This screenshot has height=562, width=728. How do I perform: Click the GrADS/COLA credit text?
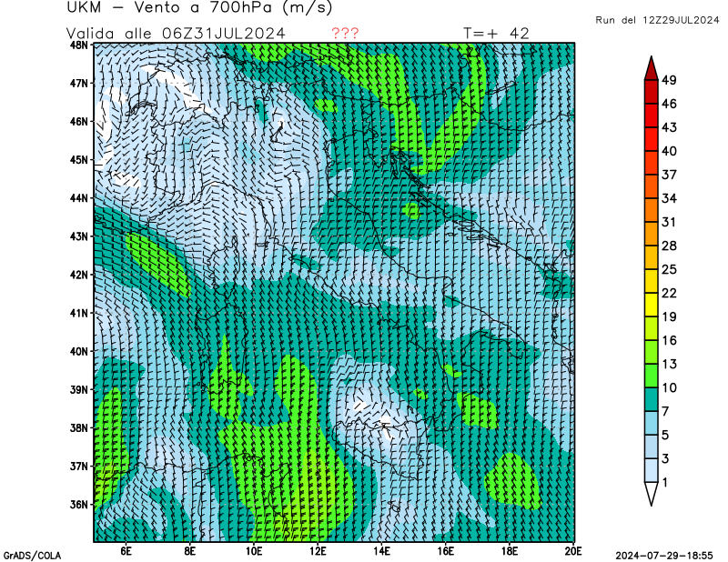[x=32, y=555]
